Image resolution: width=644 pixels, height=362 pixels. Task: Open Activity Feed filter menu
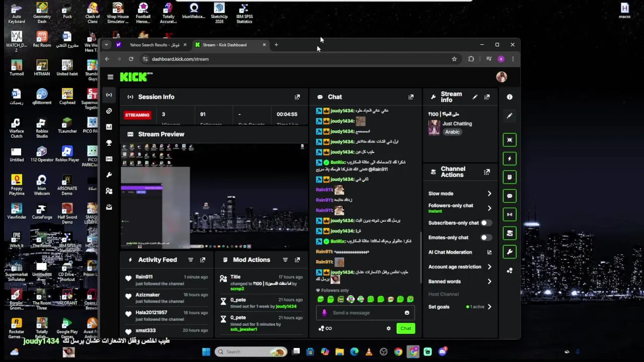(191, 260)
